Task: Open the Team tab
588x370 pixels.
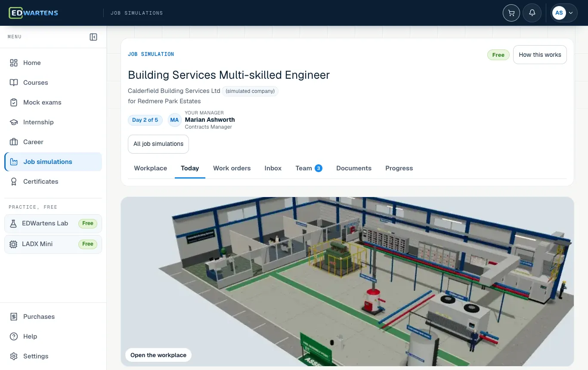Action: (x=309, y=168)
